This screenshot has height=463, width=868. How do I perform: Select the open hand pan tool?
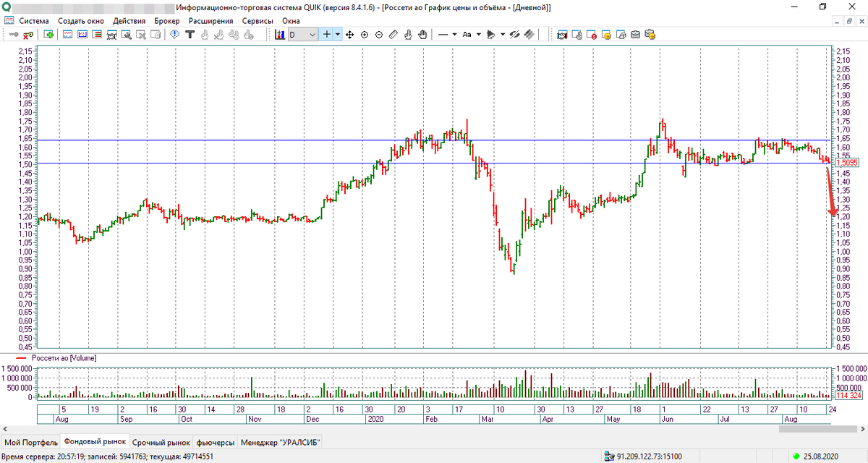coord(422,34)
